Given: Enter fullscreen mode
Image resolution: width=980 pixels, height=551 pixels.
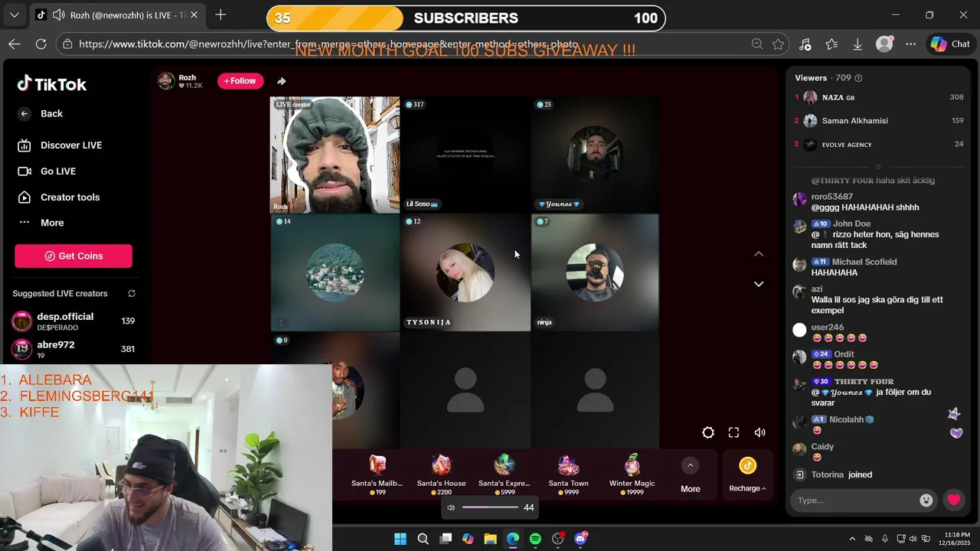Looking at the screenshot, I should (x=733, y=432).
